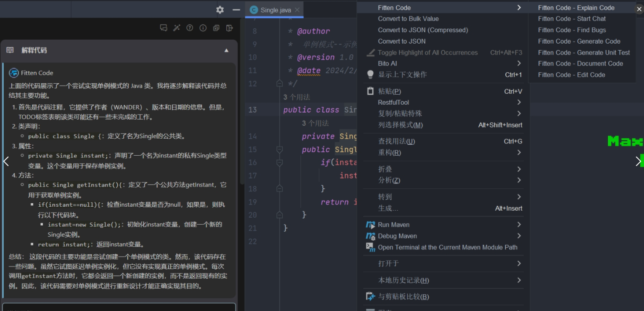Screen dimensions: 644x311
Task: Select the magic wand AI action icon
Action: pos(176,28)
